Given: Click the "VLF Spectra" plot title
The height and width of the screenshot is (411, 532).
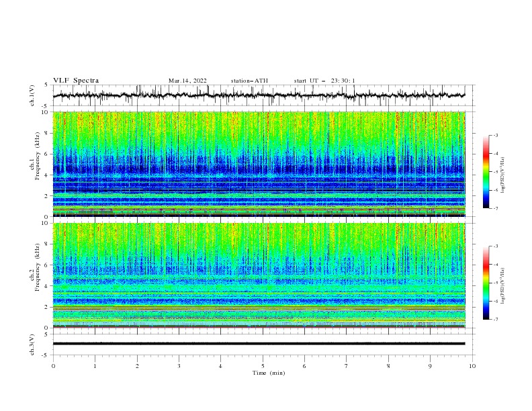Looking at the screenshot, I should [76, 81].
